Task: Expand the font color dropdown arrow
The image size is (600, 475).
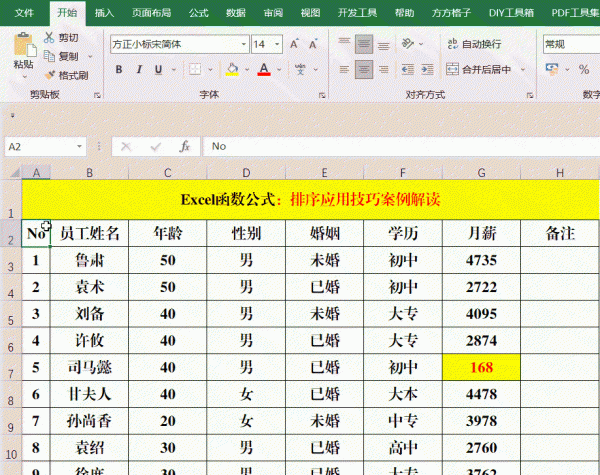Action: 279,70
